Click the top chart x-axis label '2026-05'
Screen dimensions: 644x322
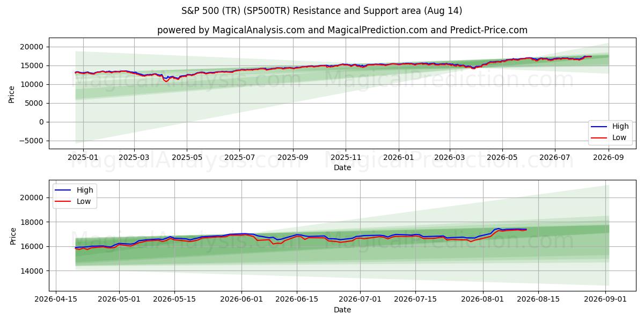(502, 158)
